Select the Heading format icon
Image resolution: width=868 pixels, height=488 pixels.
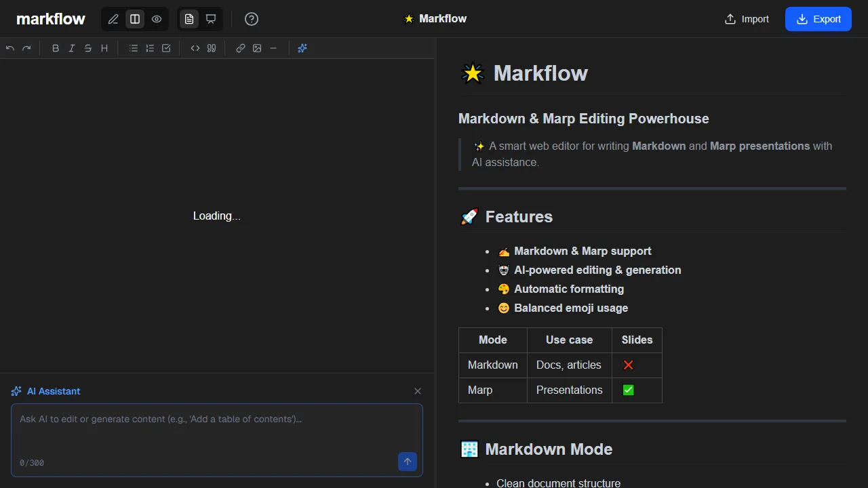pyautogui.click(x=104, y=48)
